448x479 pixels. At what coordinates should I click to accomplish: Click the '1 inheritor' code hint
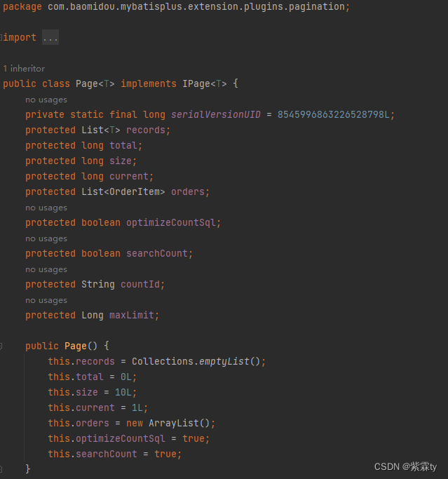[24, 69]
